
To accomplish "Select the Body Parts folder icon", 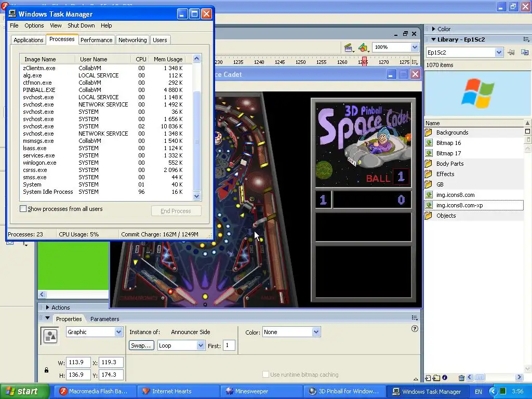I will tap(429, 164).
